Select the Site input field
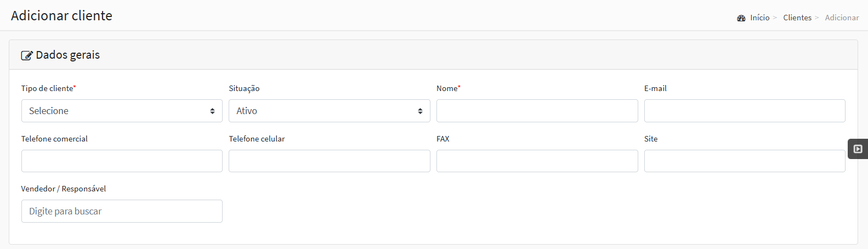The width and height of the screenshot is (868, 249). click(x=745, y=161)
